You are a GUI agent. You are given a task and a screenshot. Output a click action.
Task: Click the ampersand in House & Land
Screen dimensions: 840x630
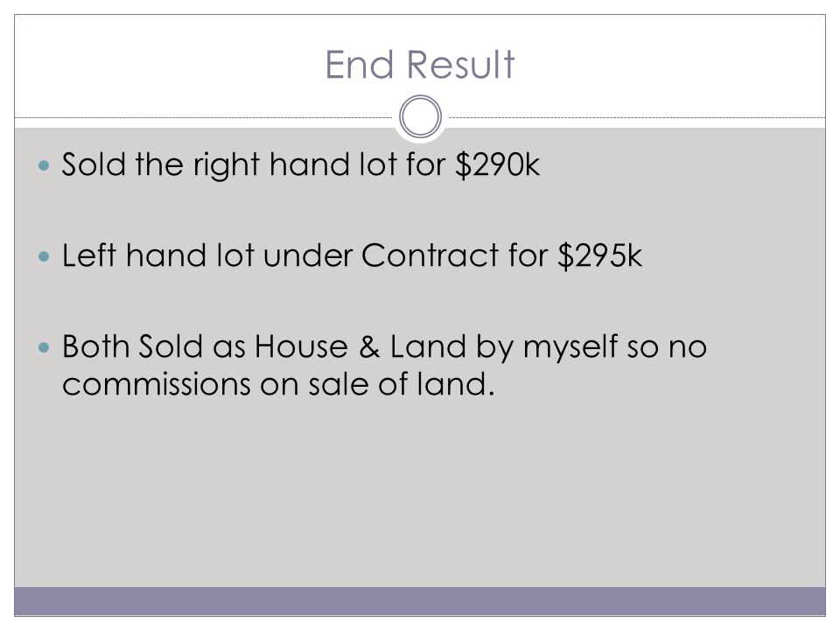[x=369, y=346]
